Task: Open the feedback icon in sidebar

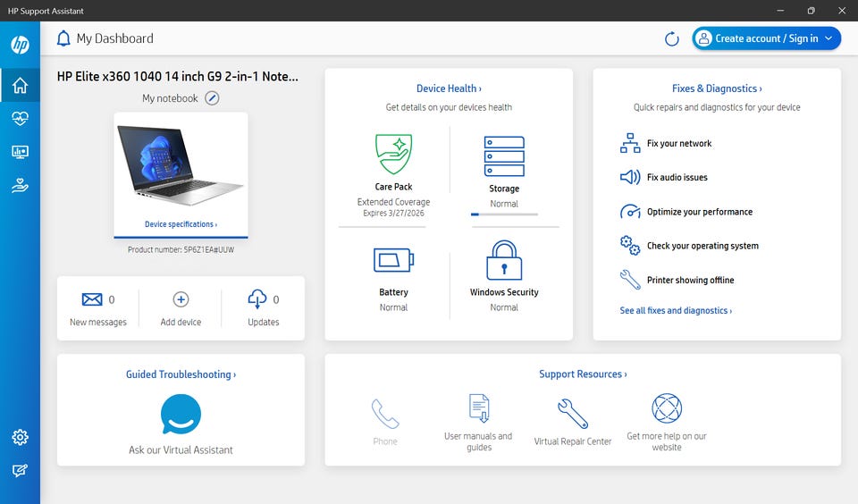Action: point(21,470)
